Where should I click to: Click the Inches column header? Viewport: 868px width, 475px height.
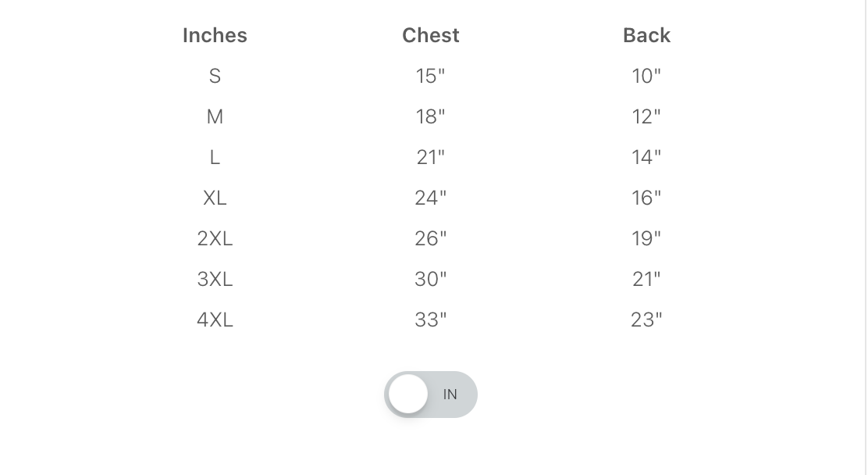(x=215, y=35)
